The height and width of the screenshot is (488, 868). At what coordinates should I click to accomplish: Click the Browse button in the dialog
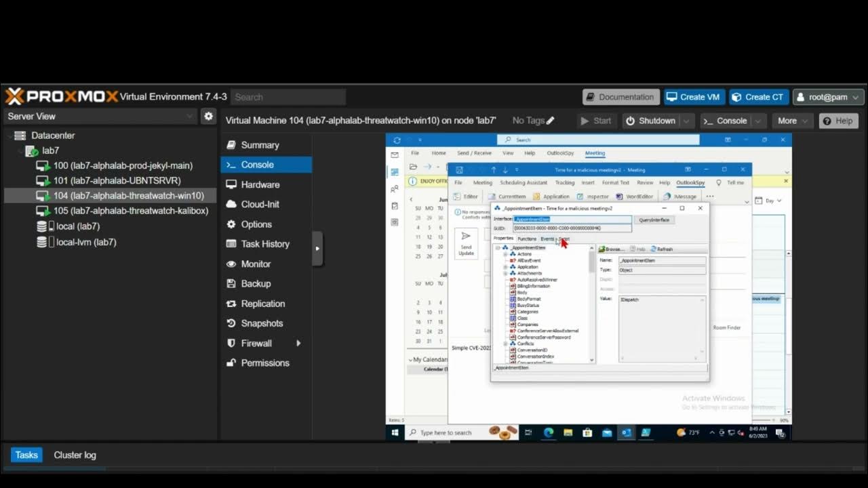(611, 249)
